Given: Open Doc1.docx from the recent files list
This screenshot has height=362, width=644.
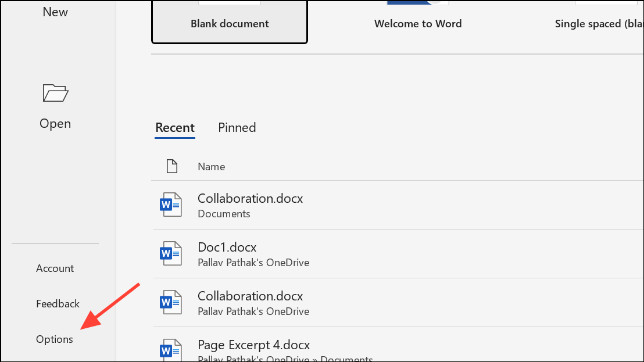Looking at the screenshot, I should tap(227, 247).
